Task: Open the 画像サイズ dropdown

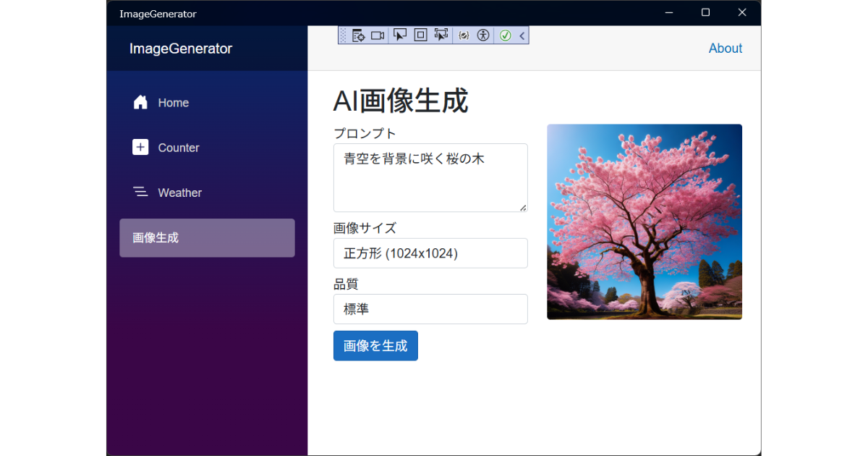Action: [430, 253]
